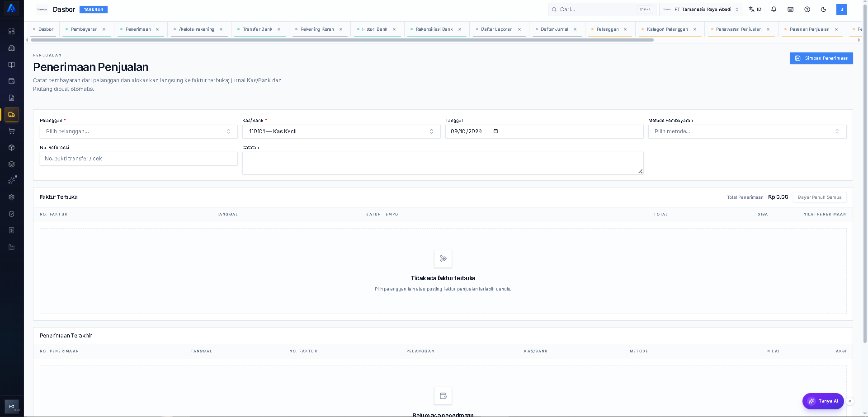Click the horizontal tab bar scrollbar
868x417 pixels.
[x=342, y=40]
